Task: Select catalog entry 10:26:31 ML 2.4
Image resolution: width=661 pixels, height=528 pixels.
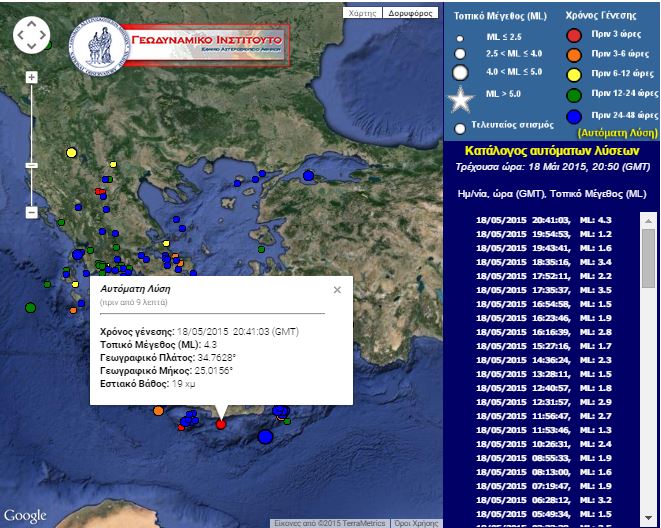Action: [x=544, y=444]
